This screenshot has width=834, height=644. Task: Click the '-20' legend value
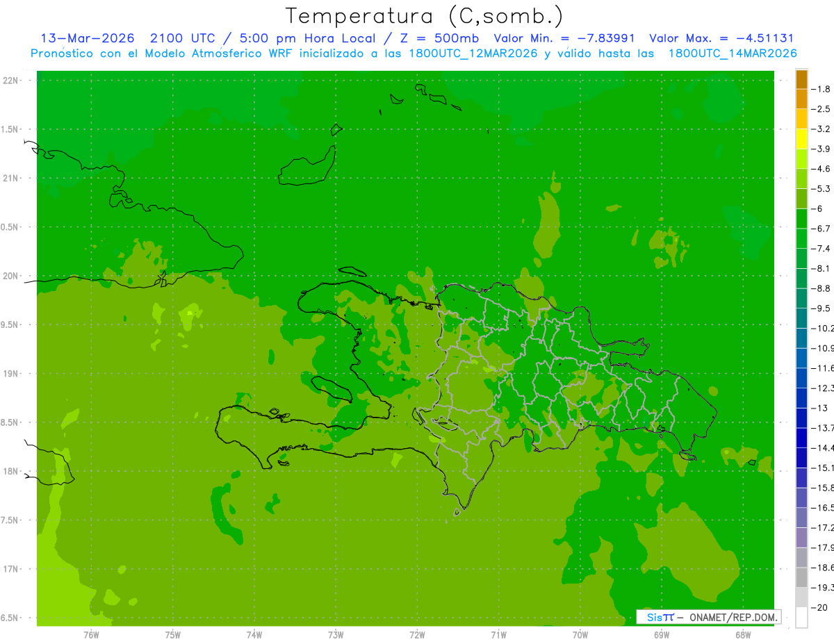coord(821,608)
